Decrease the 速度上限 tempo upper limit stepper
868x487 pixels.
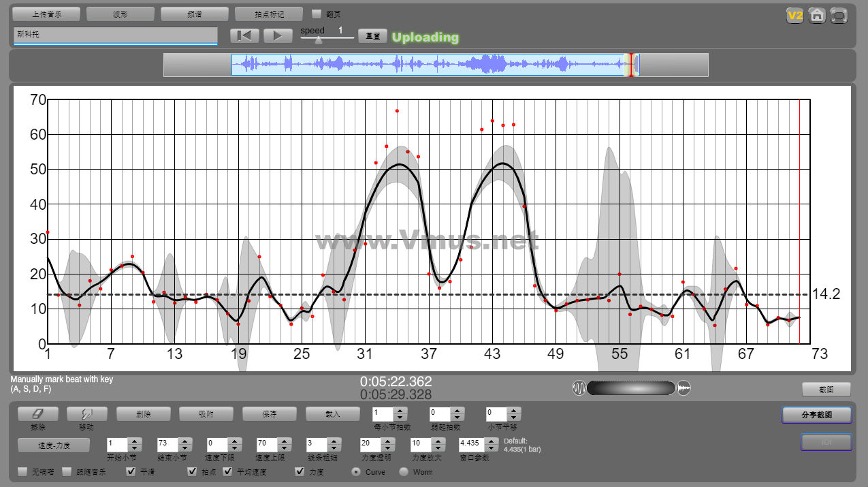point(283,447)
